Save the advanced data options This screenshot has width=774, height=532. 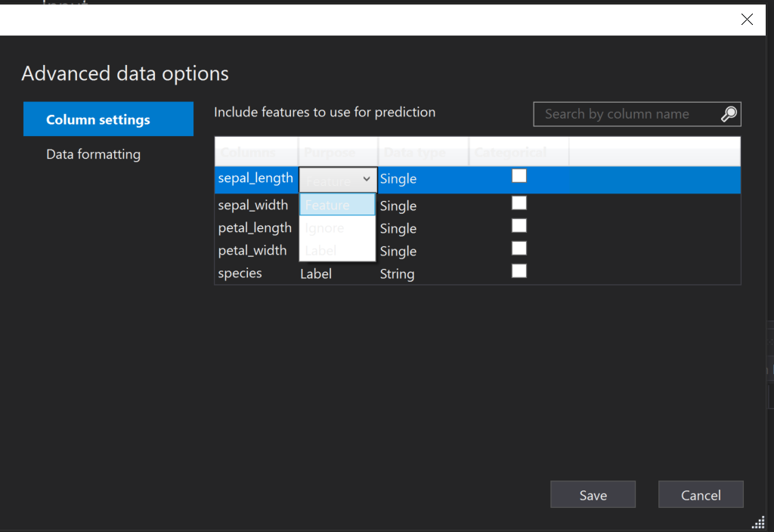[x=593, y=494]
